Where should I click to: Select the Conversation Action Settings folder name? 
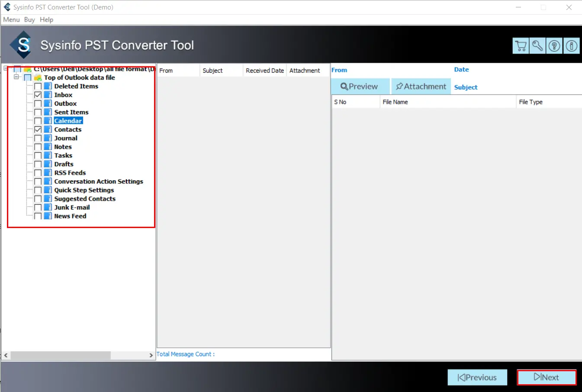tap(99, 181)
